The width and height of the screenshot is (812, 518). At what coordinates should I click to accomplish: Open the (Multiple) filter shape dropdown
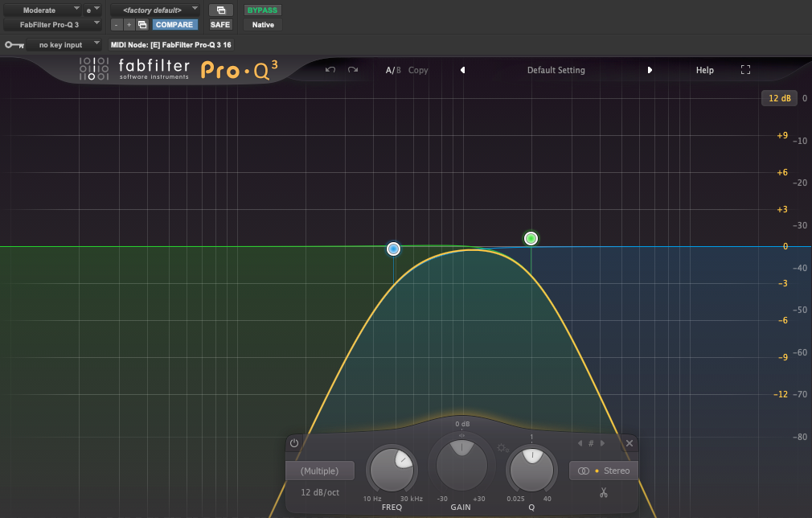(x=319, y=471)
